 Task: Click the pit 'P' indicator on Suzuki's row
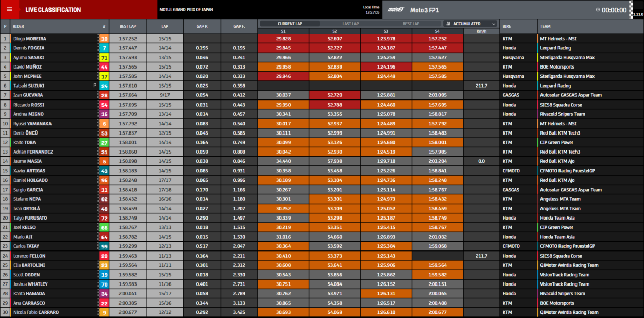pos(95,86)
